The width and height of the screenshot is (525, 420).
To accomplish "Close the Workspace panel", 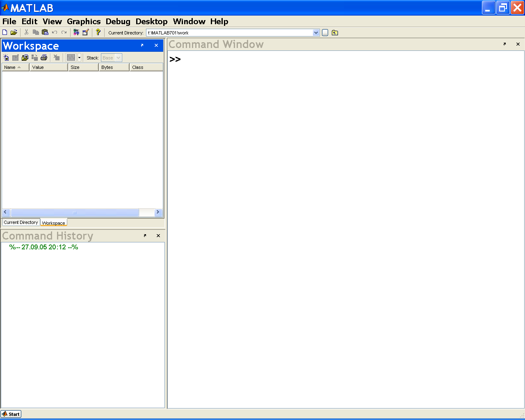I will pyautogui.click(x=156, y=46).
